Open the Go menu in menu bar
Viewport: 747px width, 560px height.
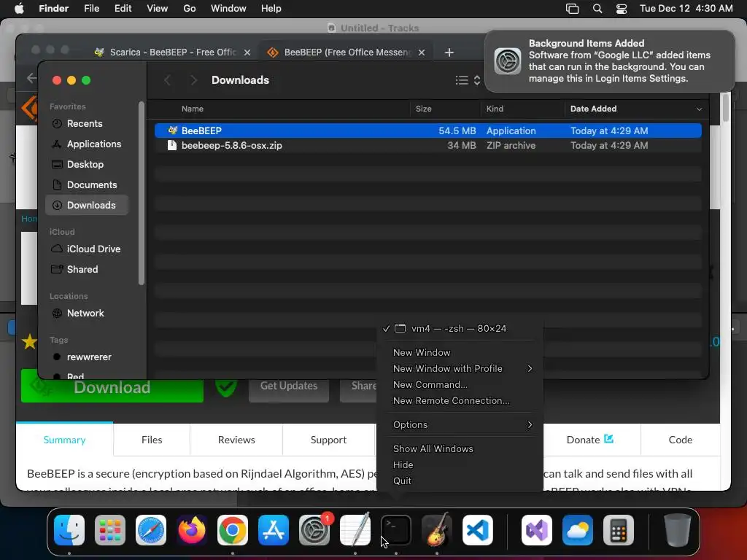click(x=189, y=9)
